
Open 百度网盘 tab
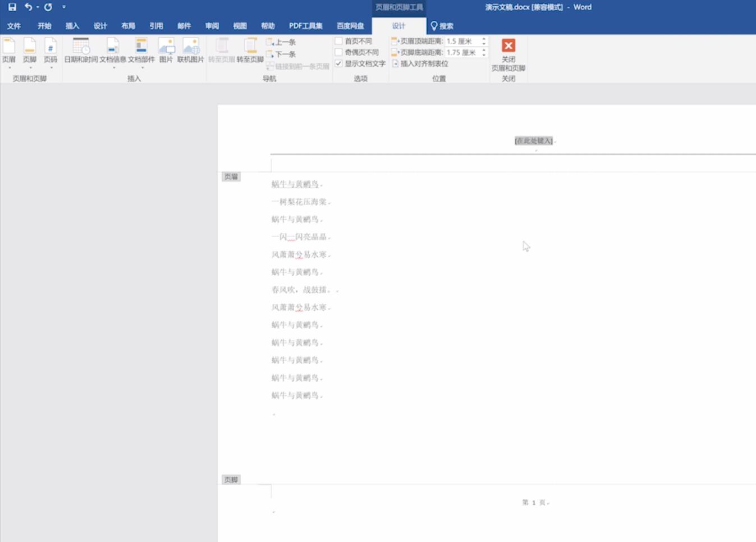click(350, 26)
